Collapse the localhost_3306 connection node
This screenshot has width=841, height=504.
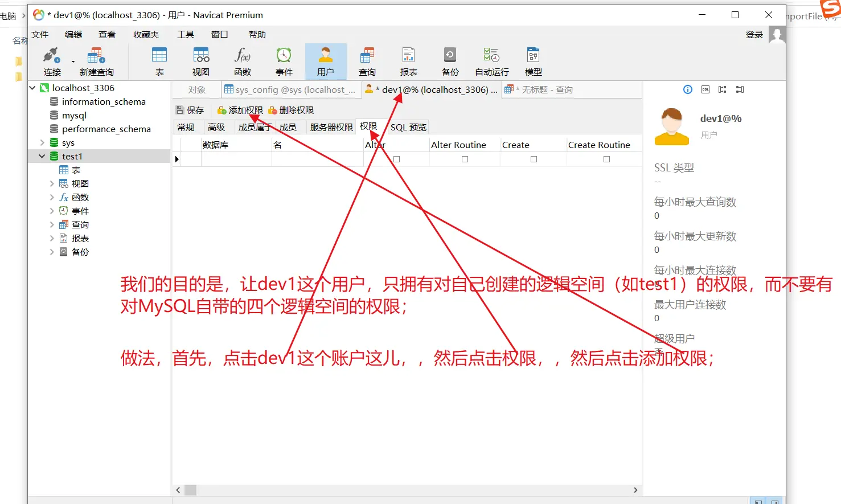(32, 88)
